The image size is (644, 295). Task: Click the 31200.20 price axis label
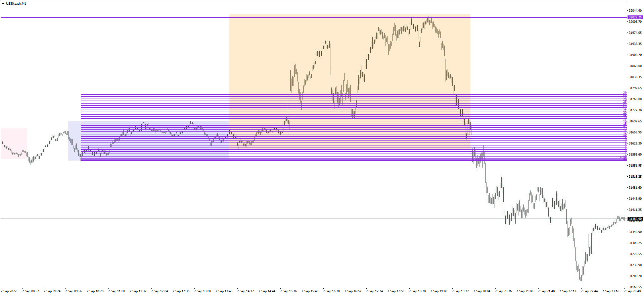tap(635, 276)
